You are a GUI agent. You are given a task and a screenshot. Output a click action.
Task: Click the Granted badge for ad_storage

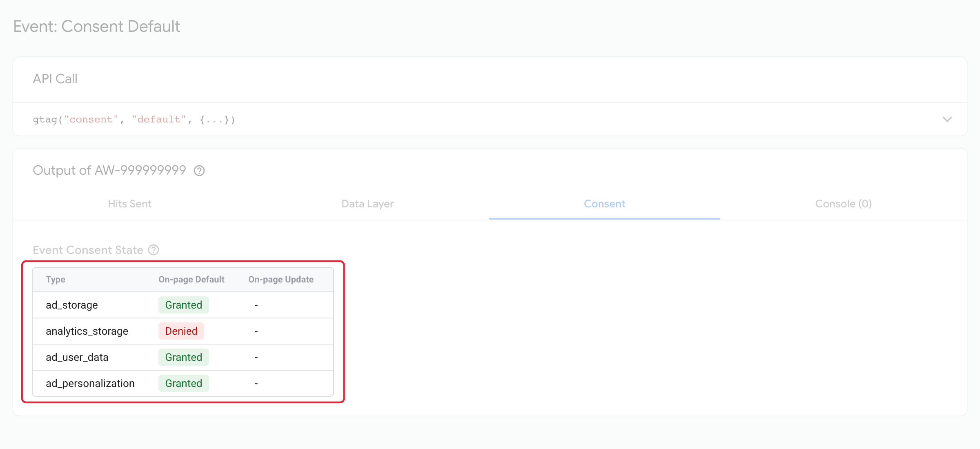tap(184, 305)
